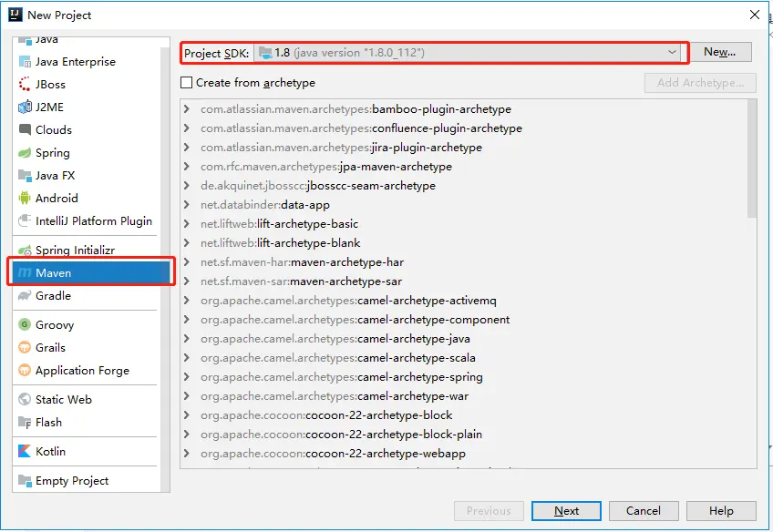Click the Java FX icon

click(x=25, y=176)
